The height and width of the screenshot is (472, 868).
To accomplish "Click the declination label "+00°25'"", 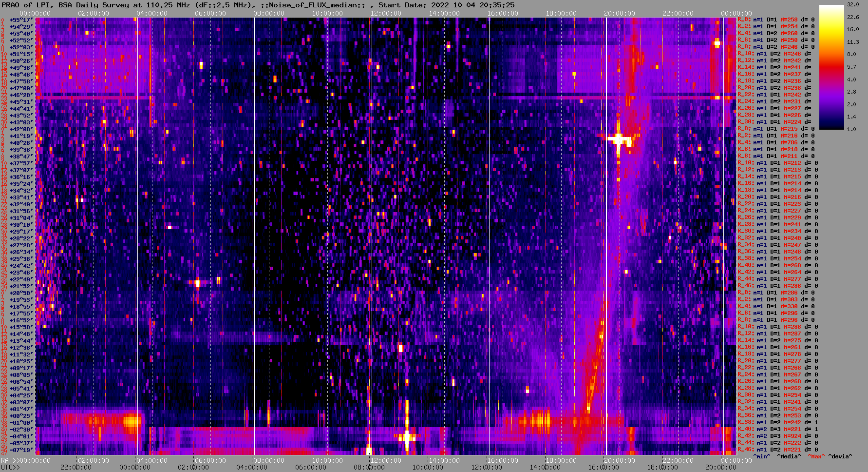I will [x=20, y=415].
